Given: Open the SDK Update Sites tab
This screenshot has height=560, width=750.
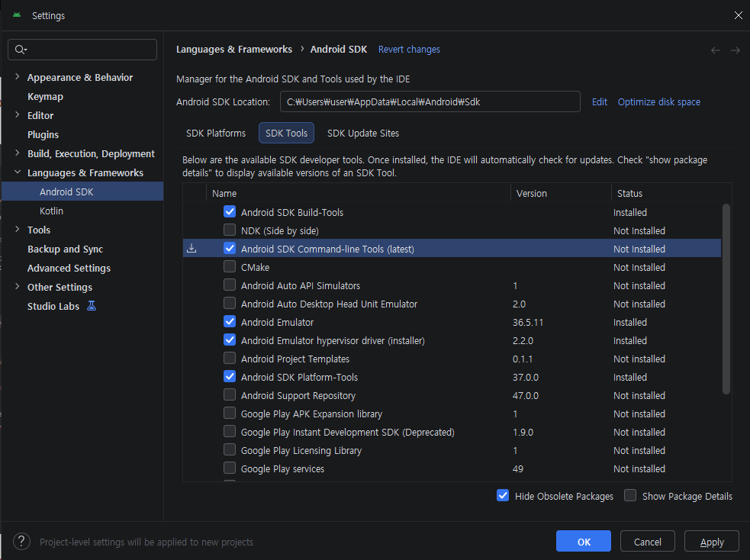Looking at the screenshot, I should pyautogui.click(x=363, y=133).
